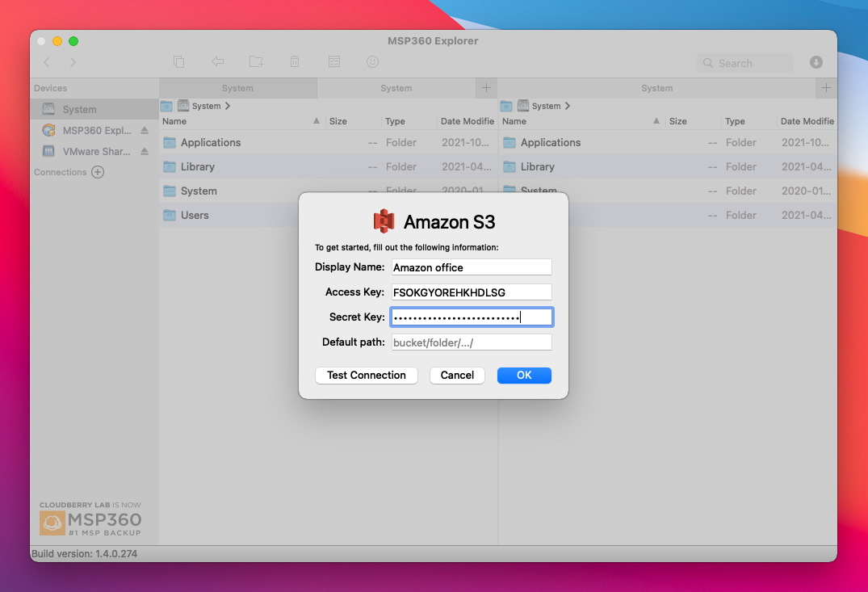The image size is (868, 592).
Task: Click the Copy files toolbar icon
Action: [178, 62]
